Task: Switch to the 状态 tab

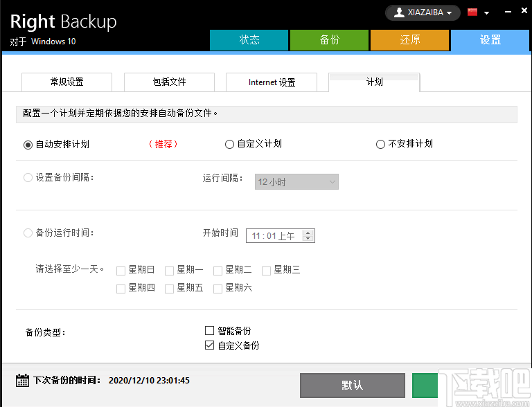Action: click(249, 40)
